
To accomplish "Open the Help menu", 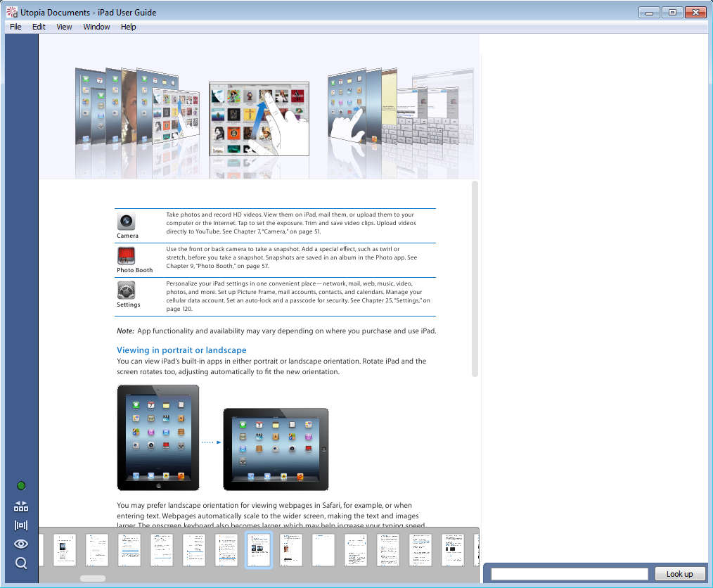I will click(x=128, y=27).
